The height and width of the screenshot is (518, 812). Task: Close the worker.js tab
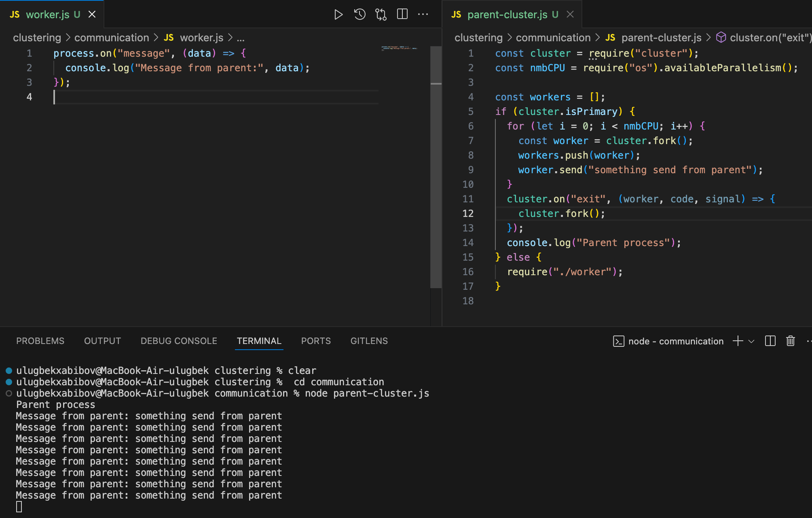(x=92, y=15)
